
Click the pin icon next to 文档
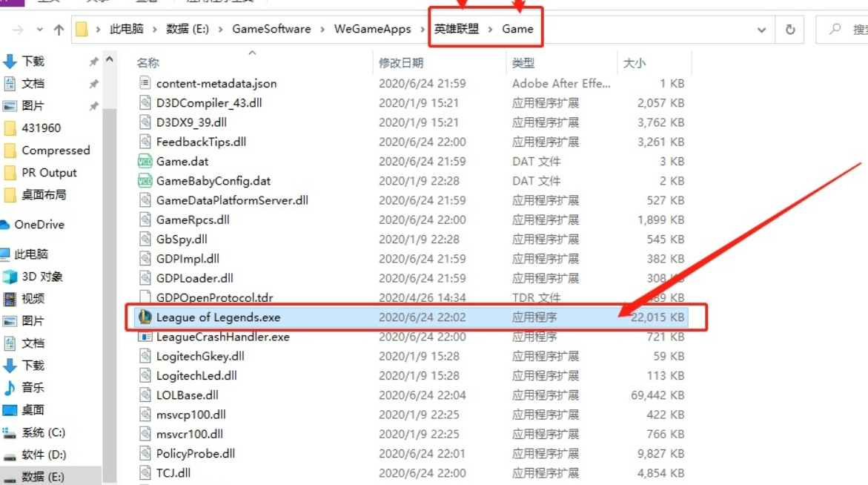point(93,84)
